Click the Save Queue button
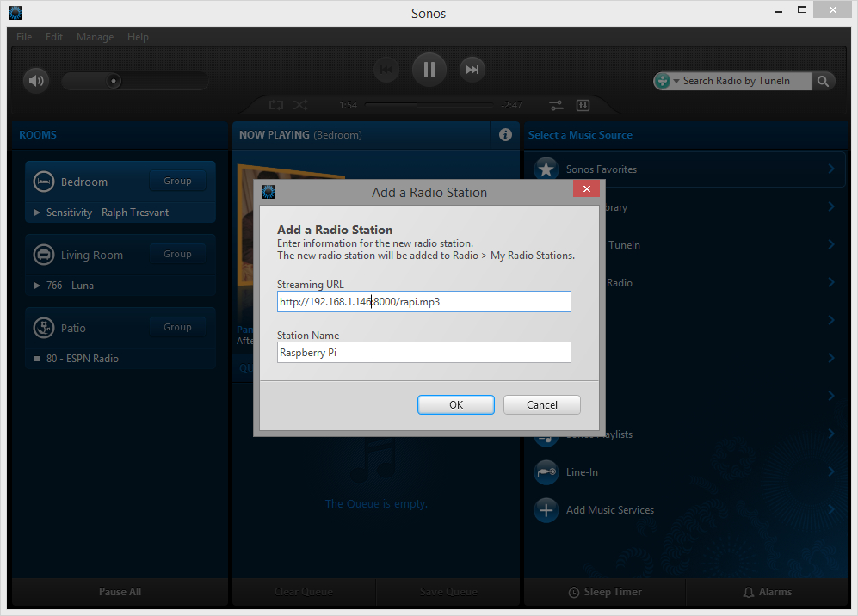 point(448,592)
